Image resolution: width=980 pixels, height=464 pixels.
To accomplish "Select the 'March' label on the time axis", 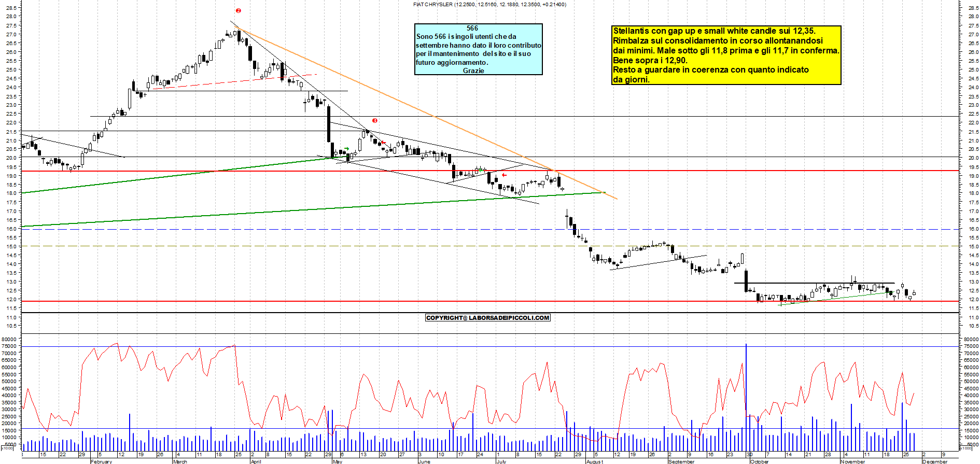I will coord(180,461).
